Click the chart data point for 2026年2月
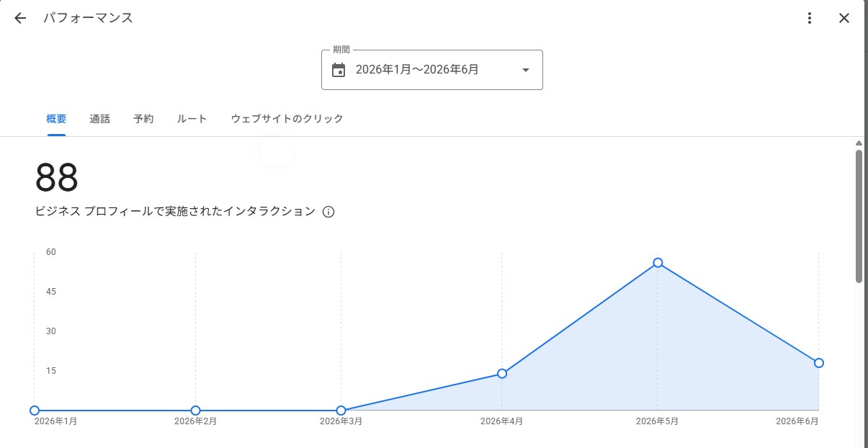 pyautogui.click(x=195, y=411)
